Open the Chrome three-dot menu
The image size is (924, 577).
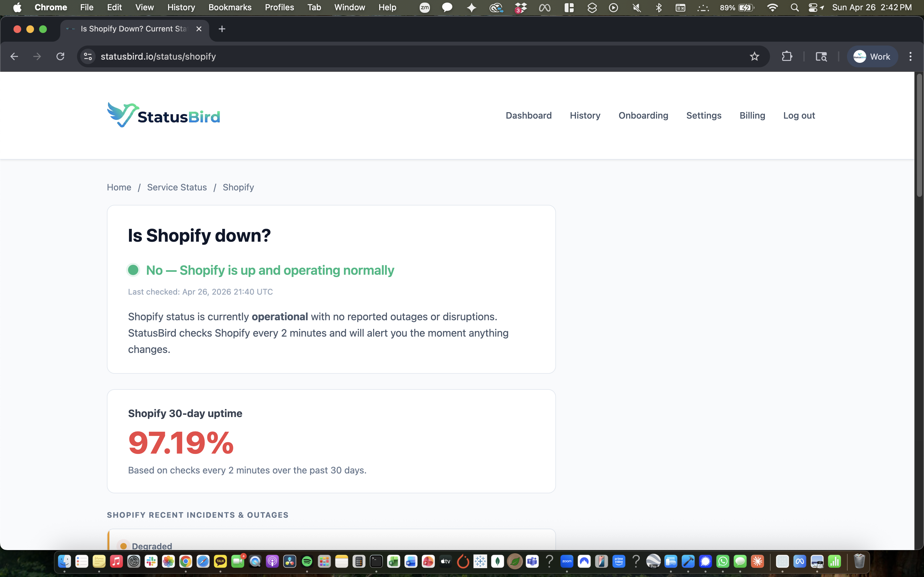pyautogui.click(x=910, y=56)
